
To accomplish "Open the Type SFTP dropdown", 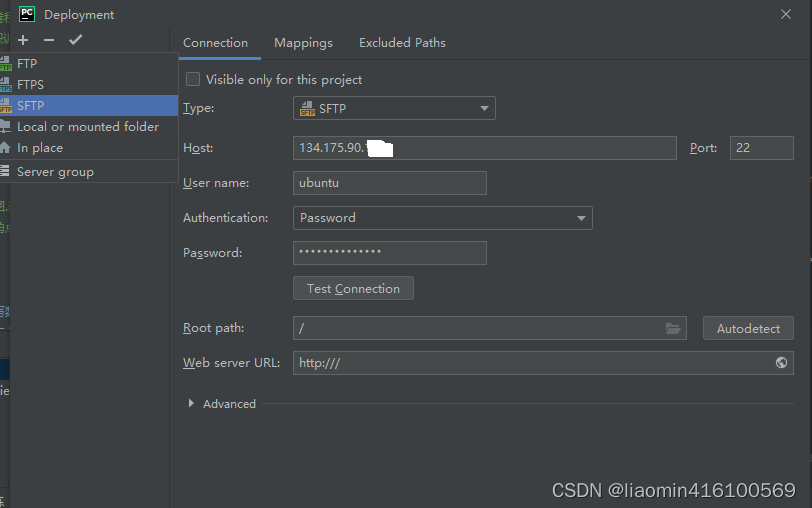I will coord(394,108).
